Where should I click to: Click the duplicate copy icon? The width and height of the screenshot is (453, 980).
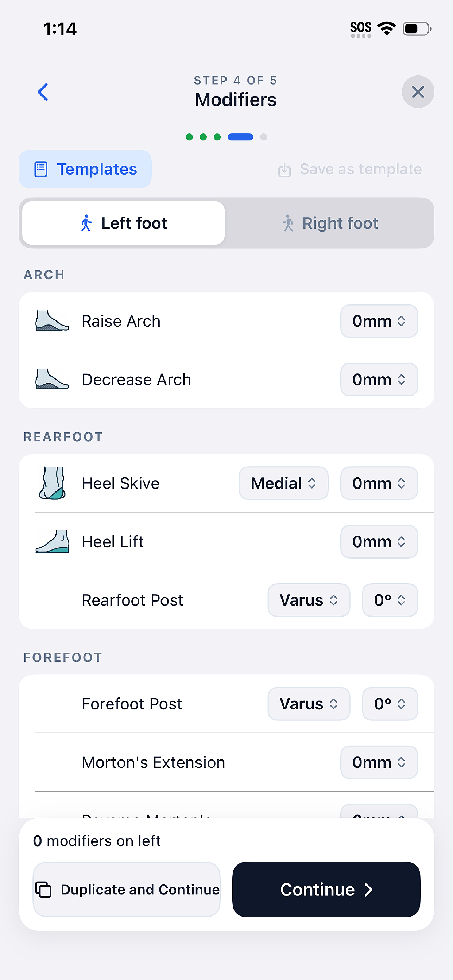pos(43,890)
